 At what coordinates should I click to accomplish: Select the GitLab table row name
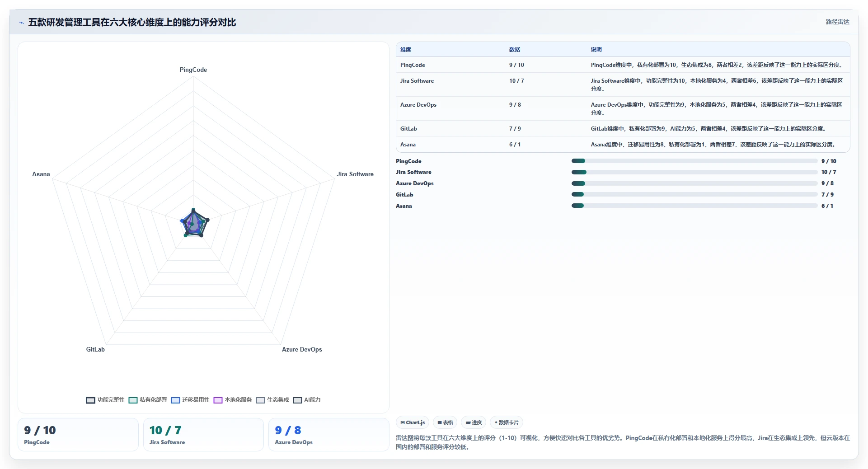(408, 129)
